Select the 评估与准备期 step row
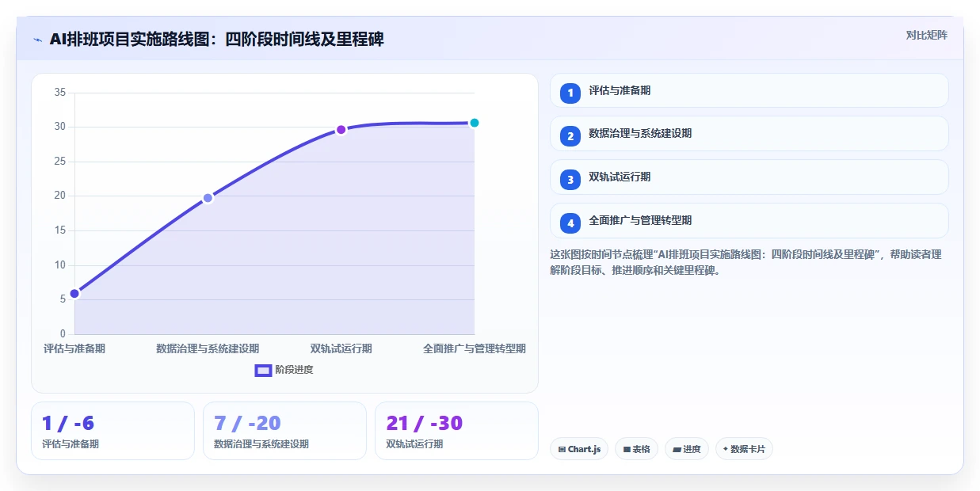Viewport: 980px width, 491px height. [749, 90]
